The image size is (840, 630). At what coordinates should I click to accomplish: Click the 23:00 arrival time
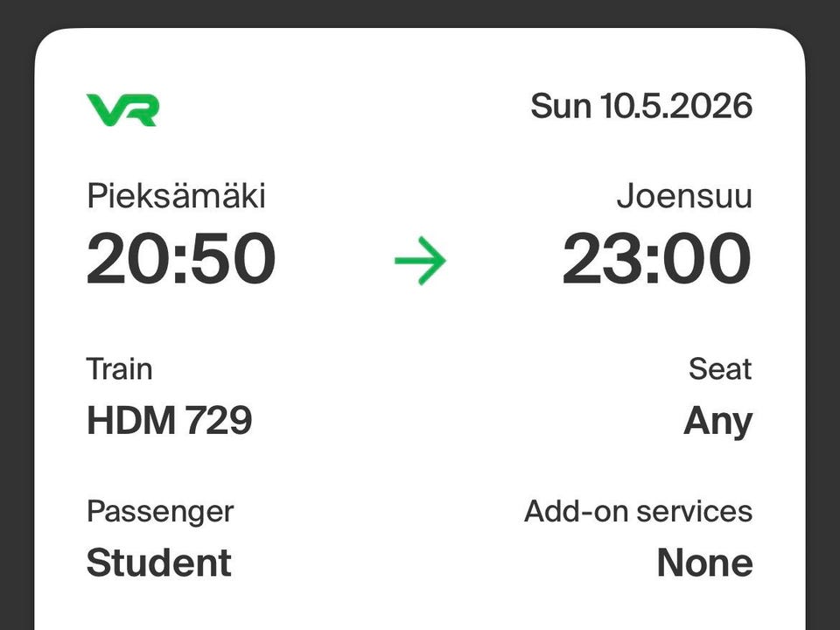coord(656,259)
